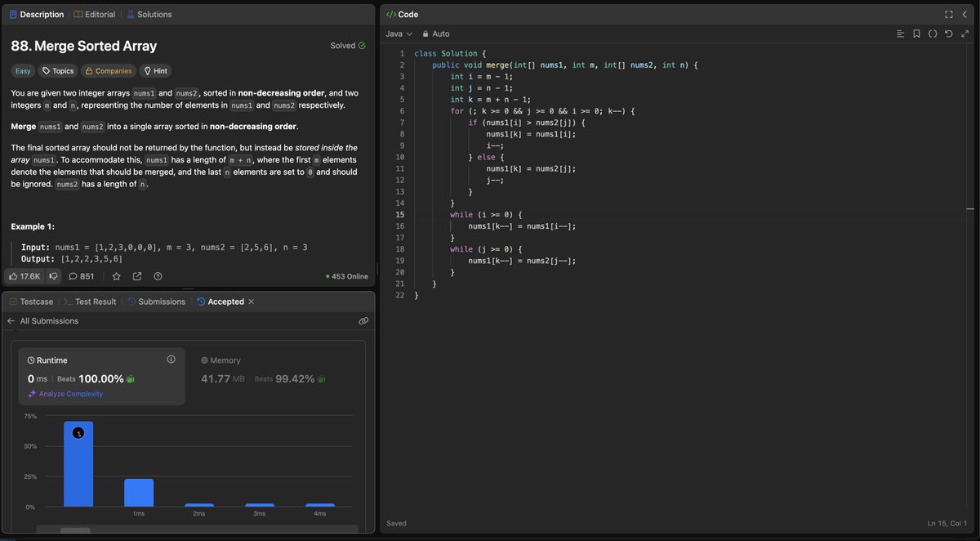Click the 'while (j >= 0) {' code line
The height and width of the screenshot is (541, 980).
485,248
